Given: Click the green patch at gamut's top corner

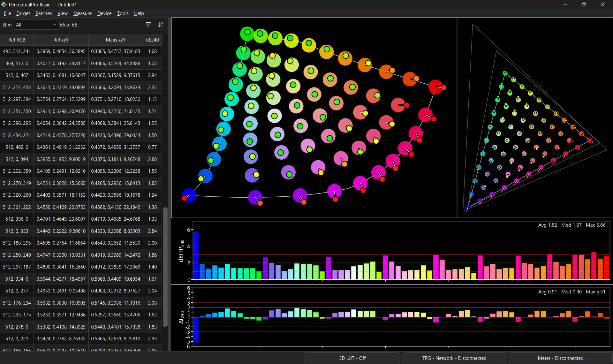Looking at the screenshot, I should coord(247,34).
